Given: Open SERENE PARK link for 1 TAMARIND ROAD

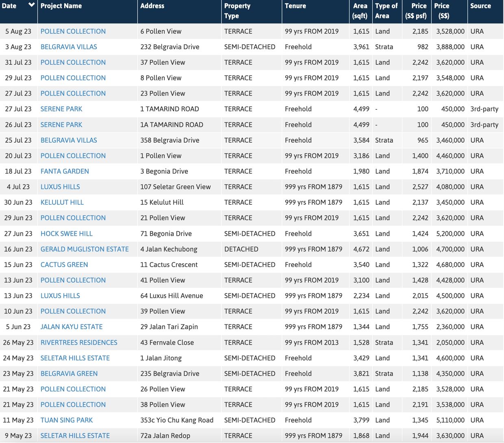Looking at the screenshot, I should pyautogui.click(x=61, y=109).
